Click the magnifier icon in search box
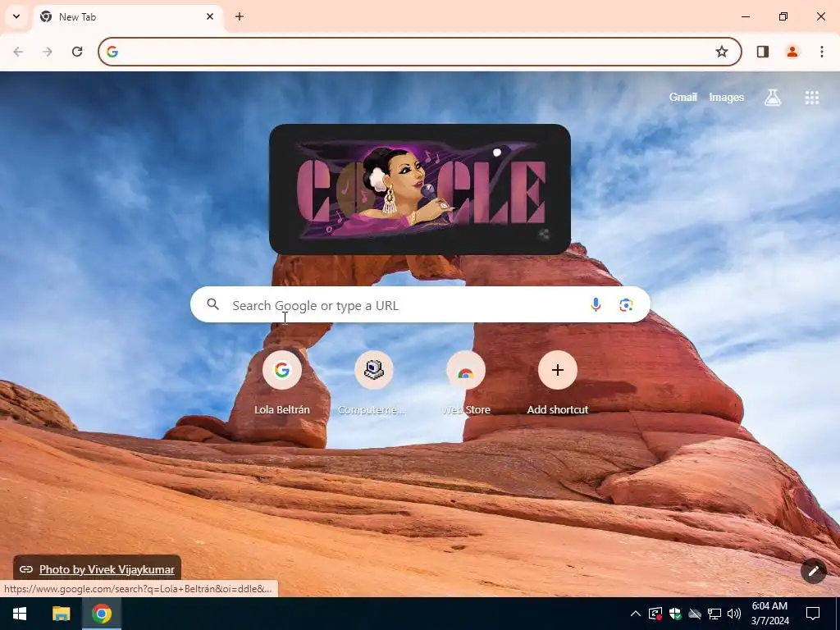 pos(212,305)
